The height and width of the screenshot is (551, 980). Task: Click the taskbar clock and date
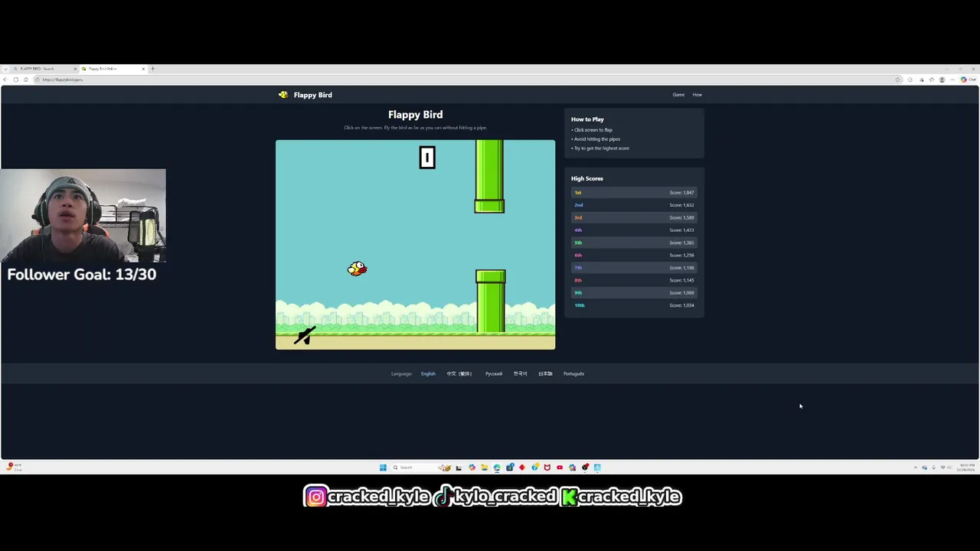tap(965, 468)
